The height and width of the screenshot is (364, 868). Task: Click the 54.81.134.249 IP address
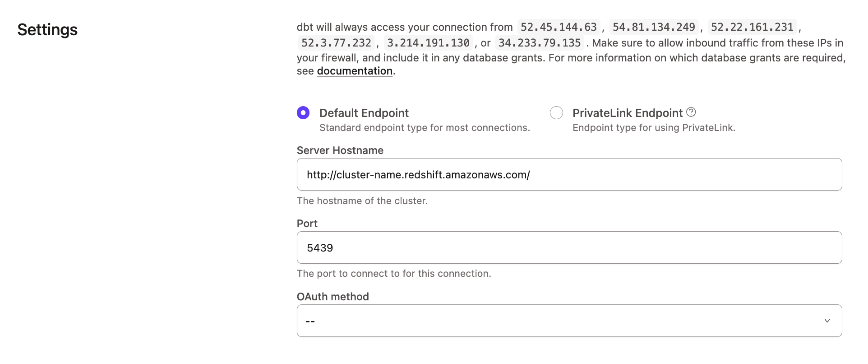point(653,27)
